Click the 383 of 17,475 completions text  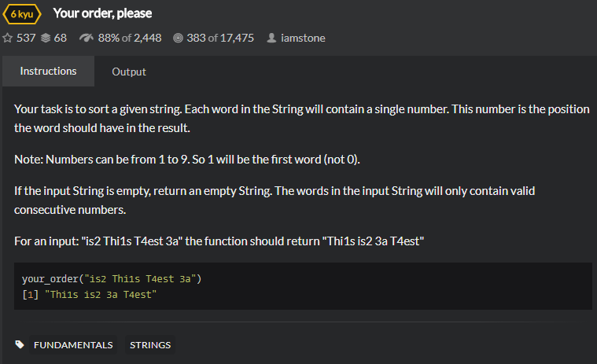coord(220,38)
